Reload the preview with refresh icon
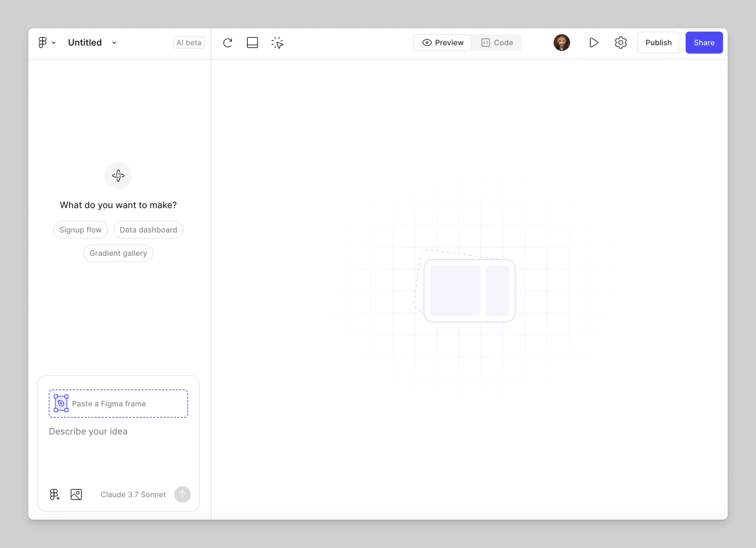 [228, 43]
